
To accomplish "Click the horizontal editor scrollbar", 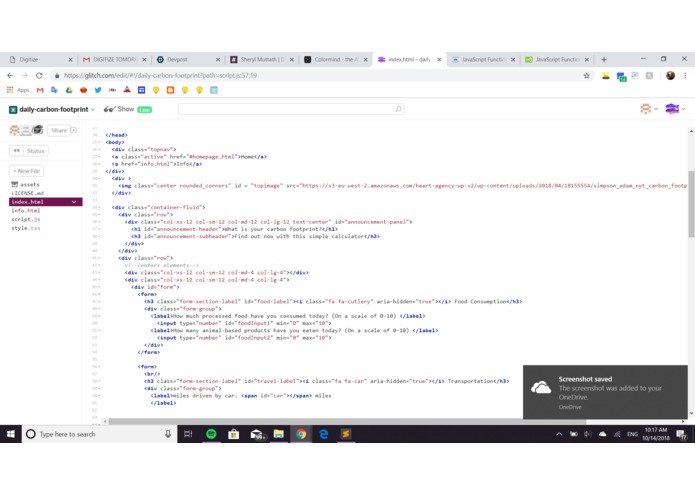I will 347,421.
